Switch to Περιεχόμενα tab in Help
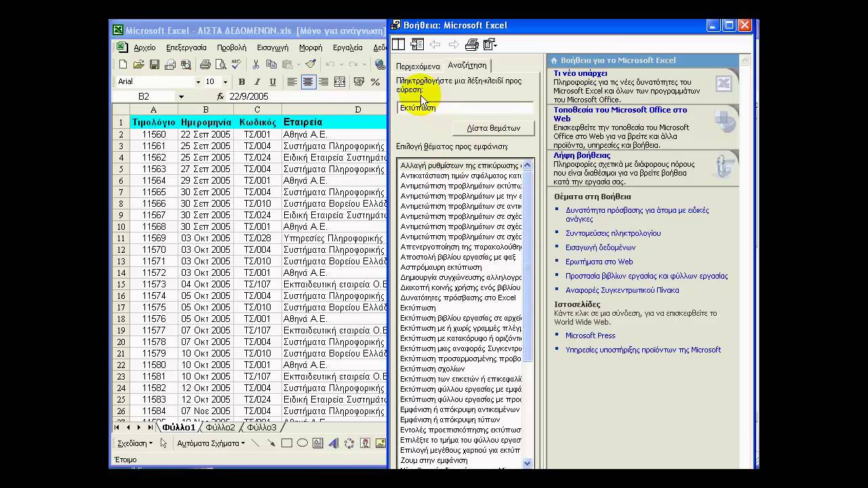Viewport: 868px width, 488px height. pos(418,66)
